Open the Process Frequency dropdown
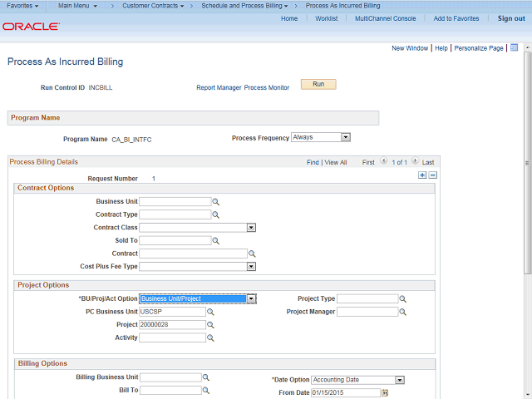532x399 pixels. (x=346, y=137)
